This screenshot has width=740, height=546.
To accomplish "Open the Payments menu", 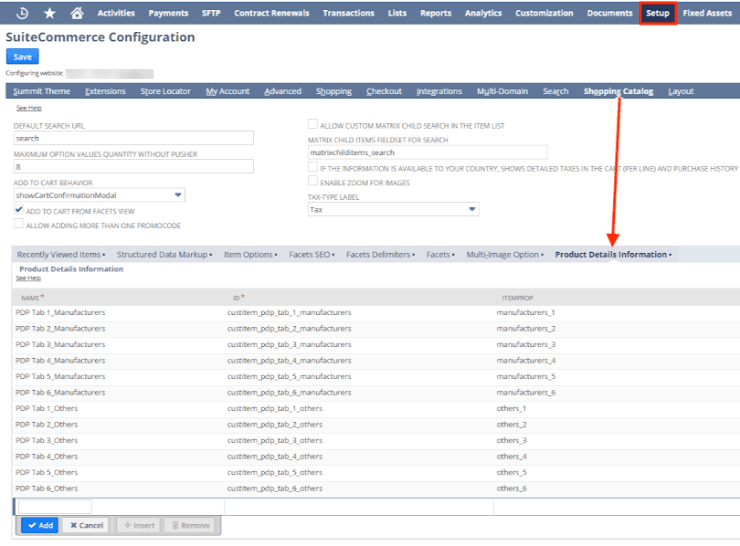I will click(168, 13).
